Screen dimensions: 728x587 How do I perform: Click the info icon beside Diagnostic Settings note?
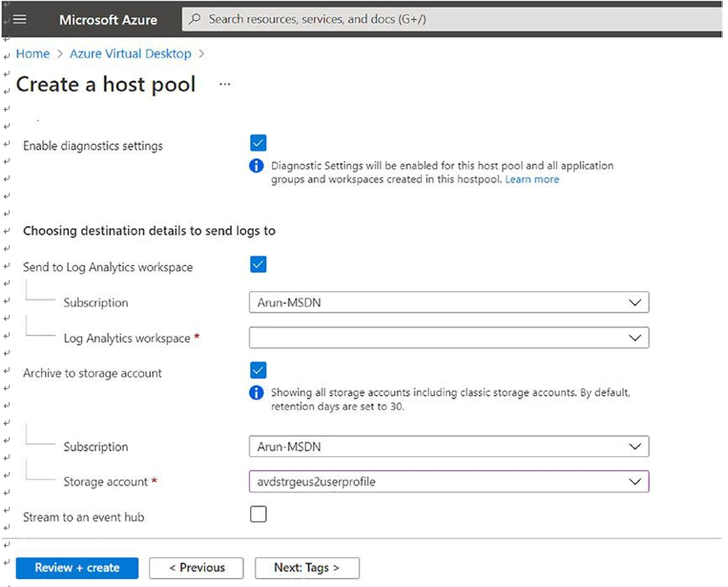[256, 166]
